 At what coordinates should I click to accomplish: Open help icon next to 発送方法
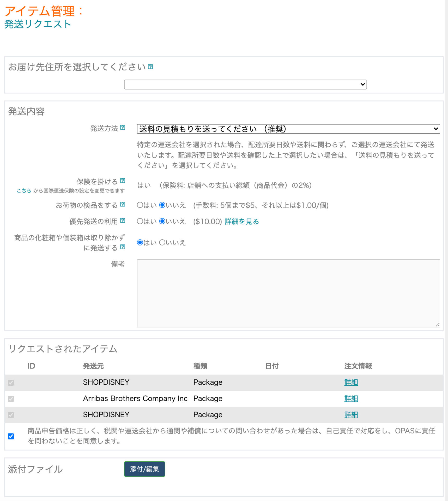[x=123, y=128]
